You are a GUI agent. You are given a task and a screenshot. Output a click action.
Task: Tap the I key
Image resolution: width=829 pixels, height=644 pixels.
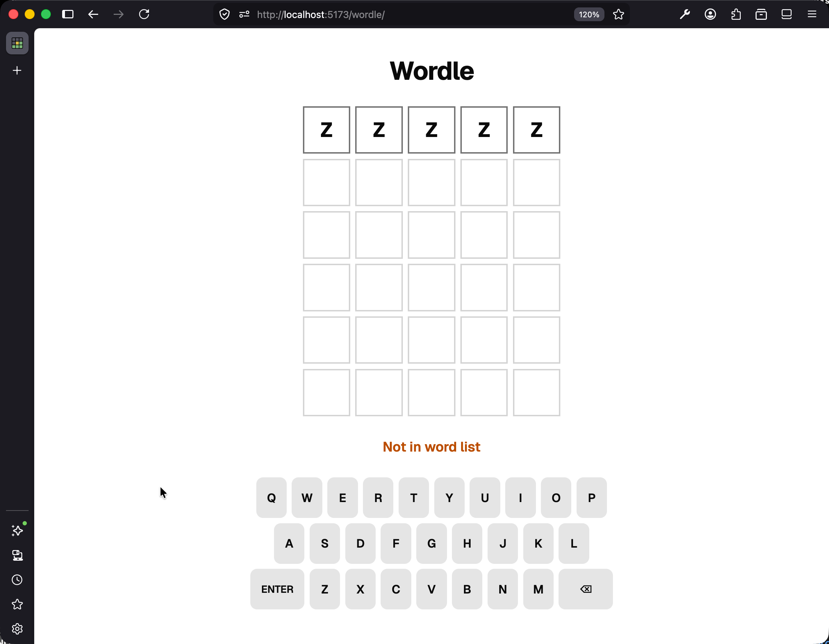point(520,497)
